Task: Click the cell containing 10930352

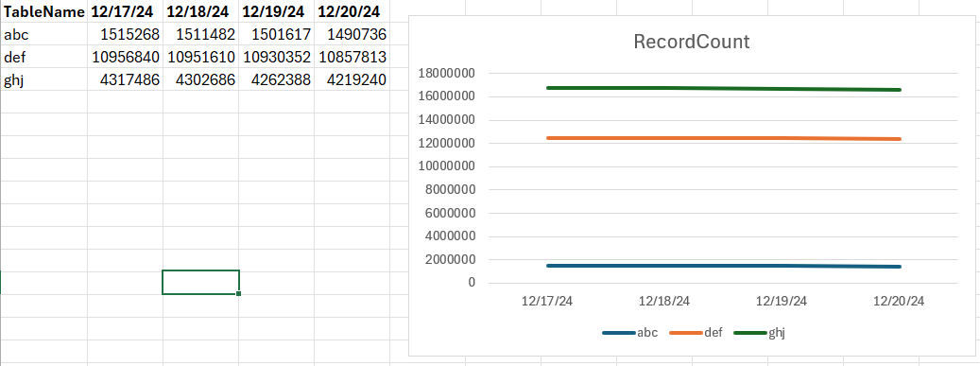Action: tap(276, 57)
